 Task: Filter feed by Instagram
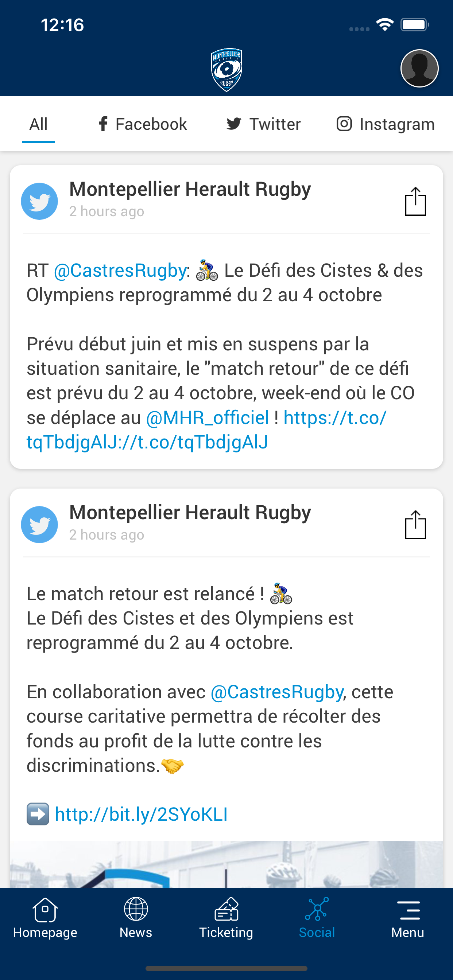385,124
